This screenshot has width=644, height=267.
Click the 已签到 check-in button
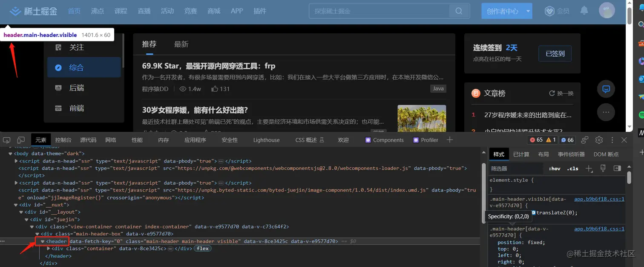coord(555,53)
